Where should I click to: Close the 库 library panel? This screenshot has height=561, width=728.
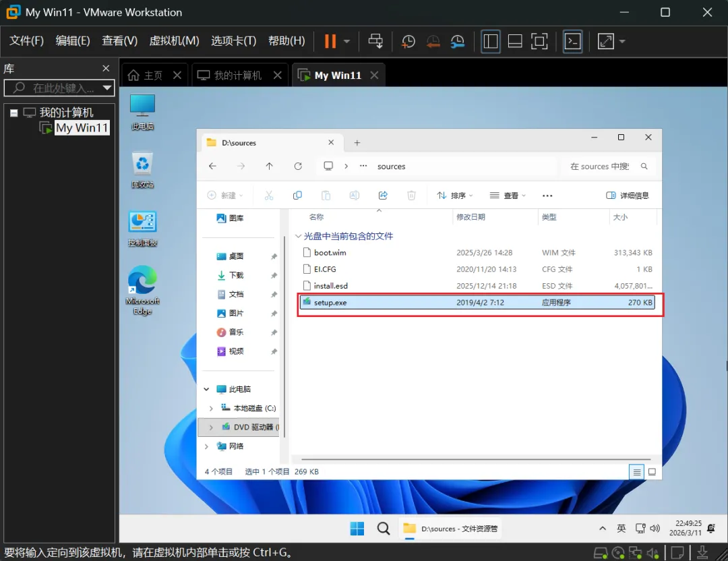[x=106, y=68]
